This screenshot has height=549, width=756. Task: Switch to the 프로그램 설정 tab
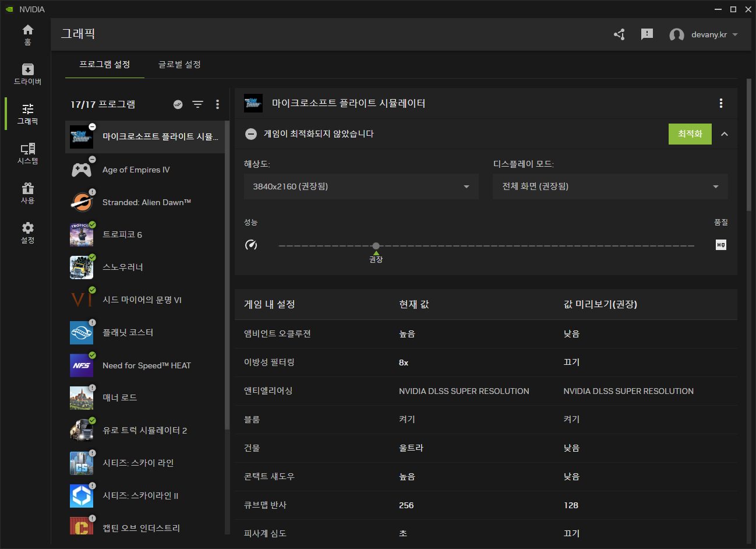pos(105,64)
